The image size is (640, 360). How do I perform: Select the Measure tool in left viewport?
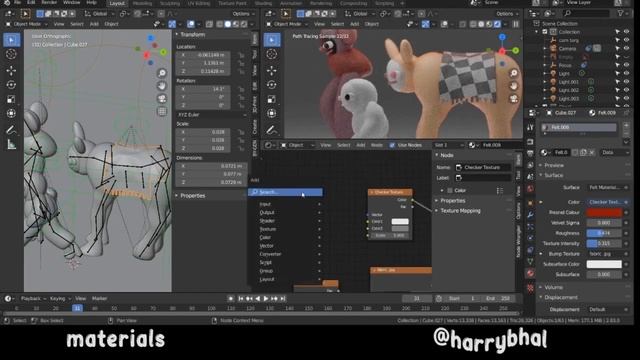click(11, 144)
